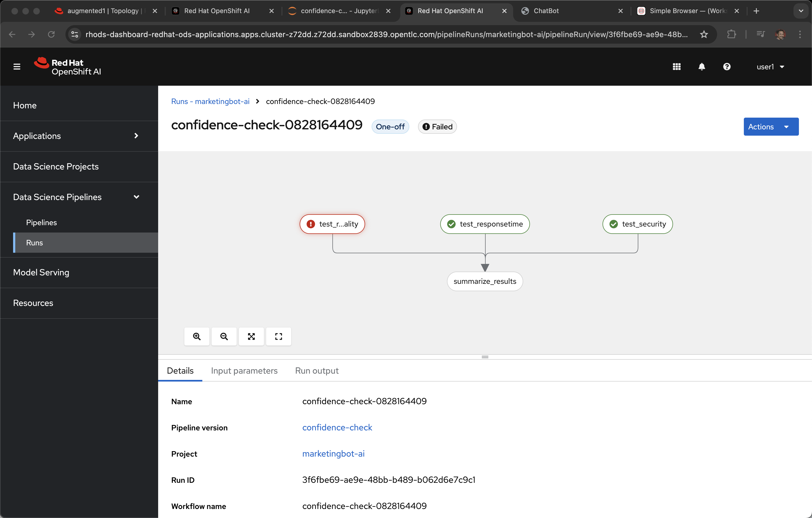Click the fit to screen icon
The image size is (812, 518).
point(251,337)
